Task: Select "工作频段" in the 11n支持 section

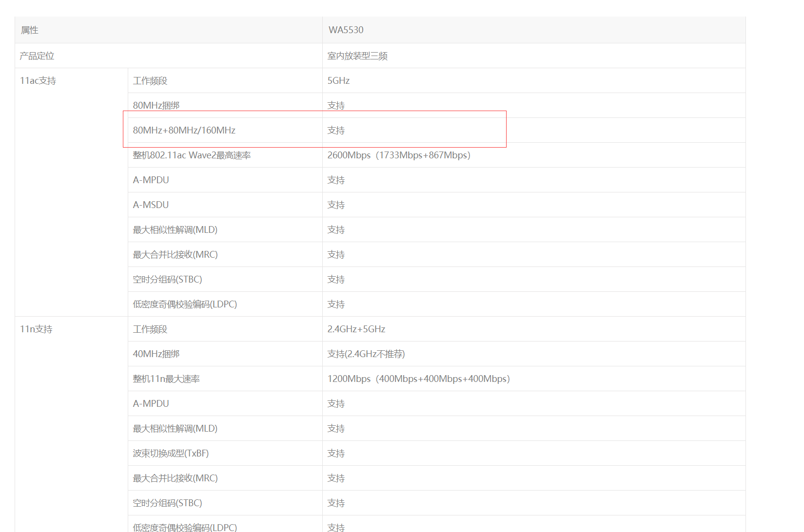Action: [x=150, y=329]
